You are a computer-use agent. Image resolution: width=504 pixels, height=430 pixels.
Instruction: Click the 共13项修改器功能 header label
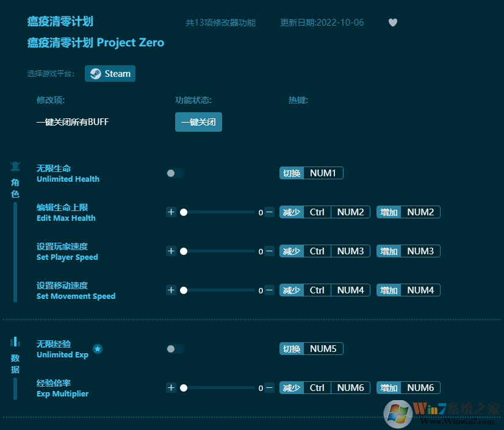221,22
